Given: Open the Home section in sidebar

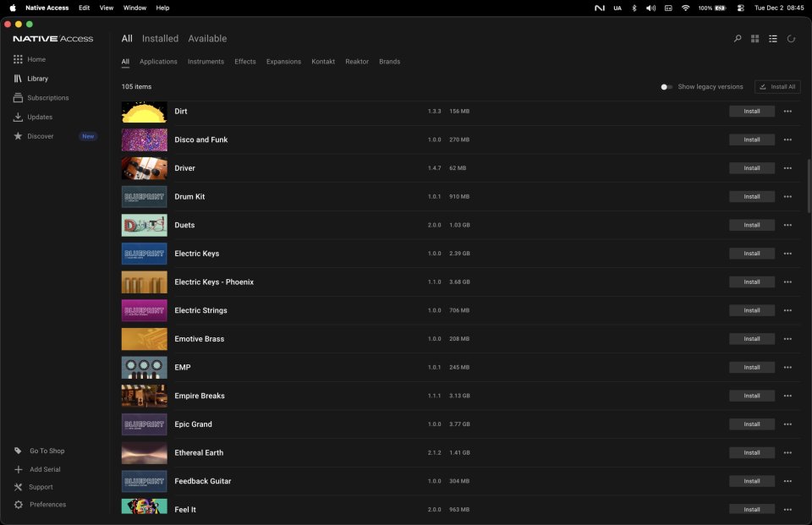Looking at the screenshot, I should [37, 59].
